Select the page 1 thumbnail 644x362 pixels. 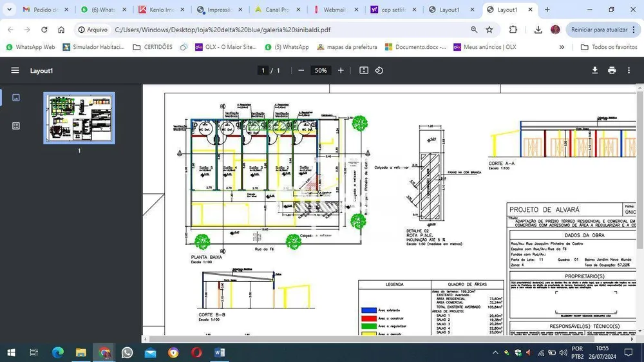point(79,118)
